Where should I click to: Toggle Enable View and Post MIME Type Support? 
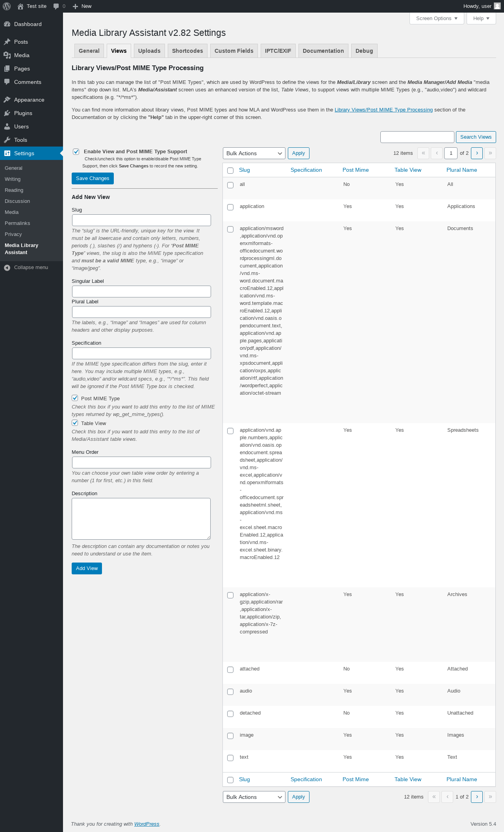pyautogui.click(x=76, y=152)
